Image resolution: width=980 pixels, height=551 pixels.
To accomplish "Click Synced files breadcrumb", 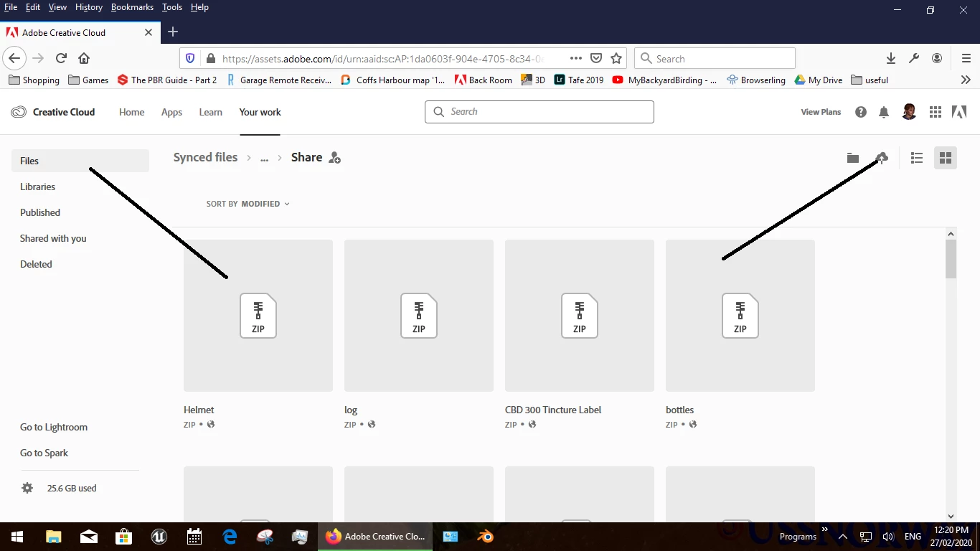I will pyautogui.click(x=205, y=157).
